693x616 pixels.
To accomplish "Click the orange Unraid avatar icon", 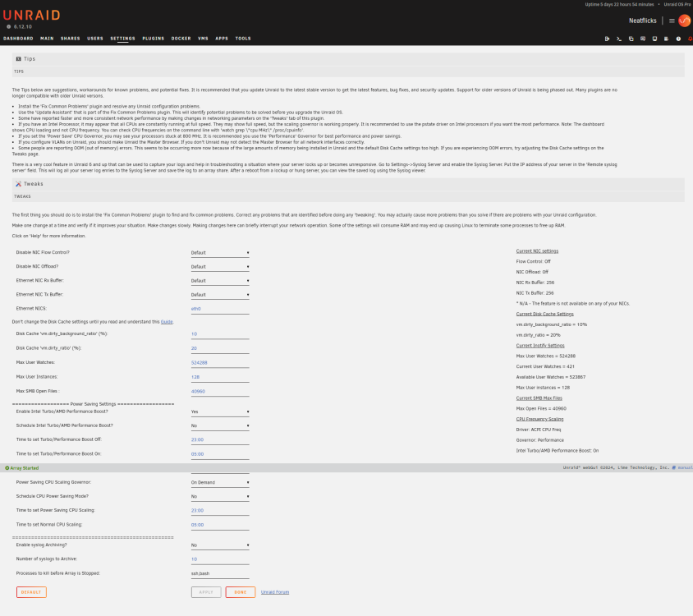I will tap(684, 21).
